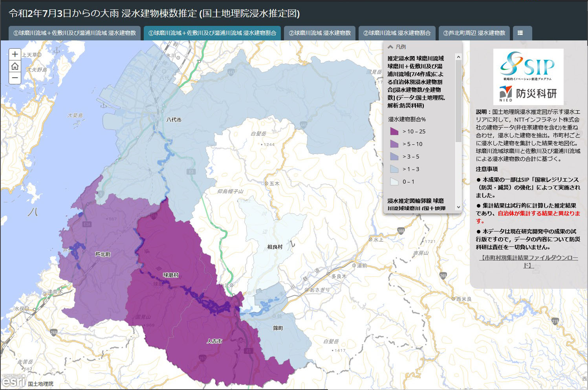This screenshot has width=588, height=390.
Task: Select the ②球磨川流域 浸水建物割合 tab
Action: pos(397,33)
